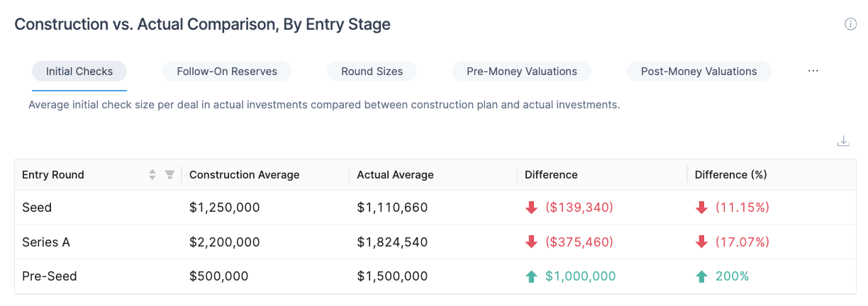Click the green arrow beside 200%
This screenshot has height=306, width=868.
(701, 277)
